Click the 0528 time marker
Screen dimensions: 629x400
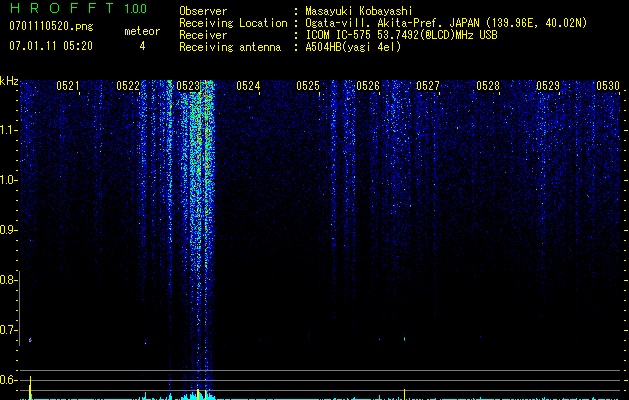(x=488, y=86)
